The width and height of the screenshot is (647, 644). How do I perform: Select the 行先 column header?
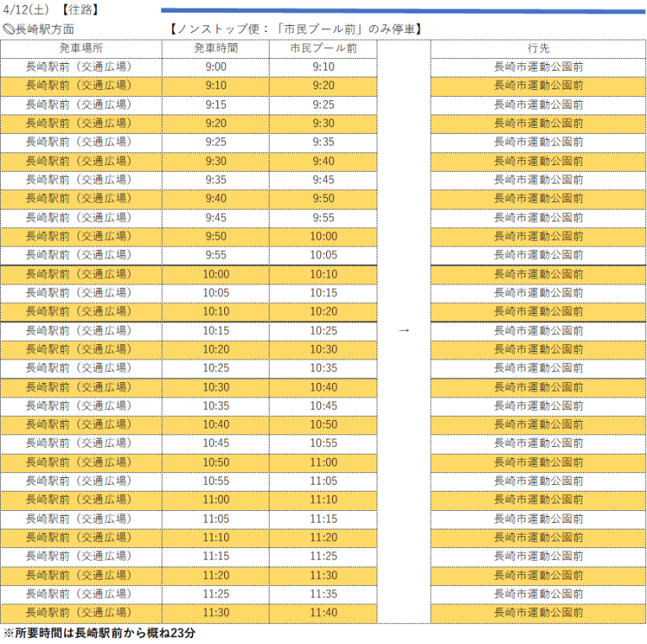(538, 48)
